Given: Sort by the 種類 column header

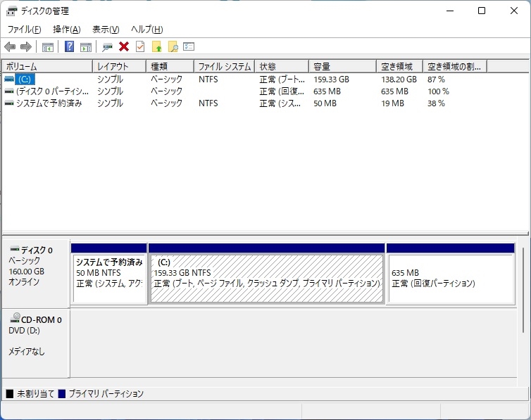Looking at the screenshot, I should [x=170, y=66].
